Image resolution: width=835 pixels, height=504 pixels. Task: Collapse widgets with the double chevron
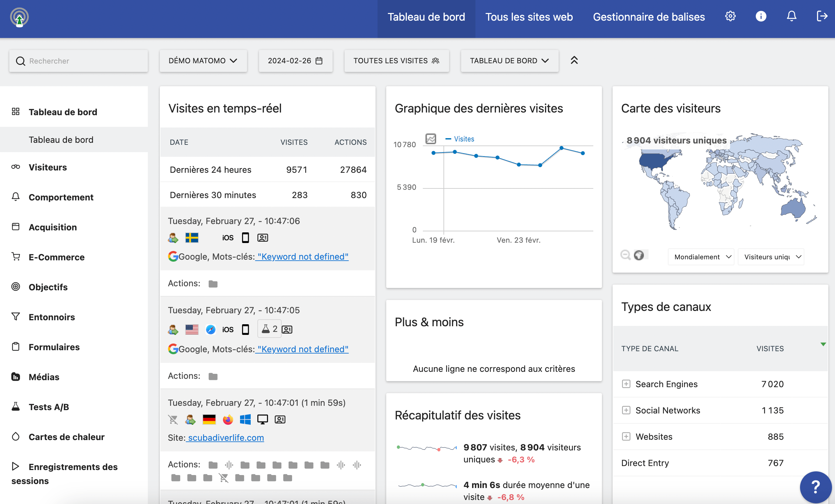point(574,60)
